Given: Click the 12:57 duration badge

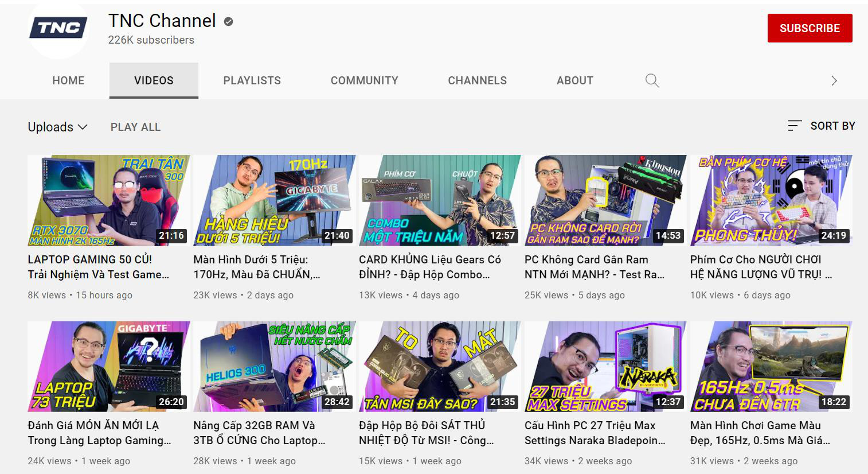Looking at the screenshot, I should [x=502, y=235].
